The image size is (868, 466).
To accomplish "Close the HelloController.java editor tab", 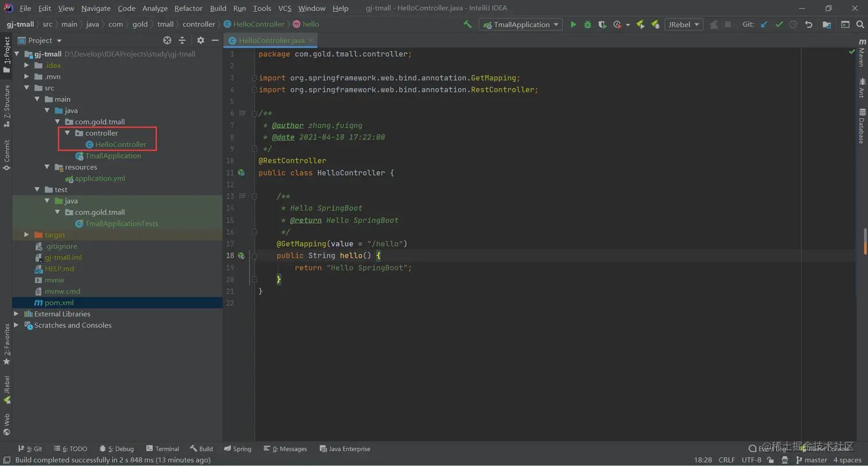I will (x=311, y=40).
